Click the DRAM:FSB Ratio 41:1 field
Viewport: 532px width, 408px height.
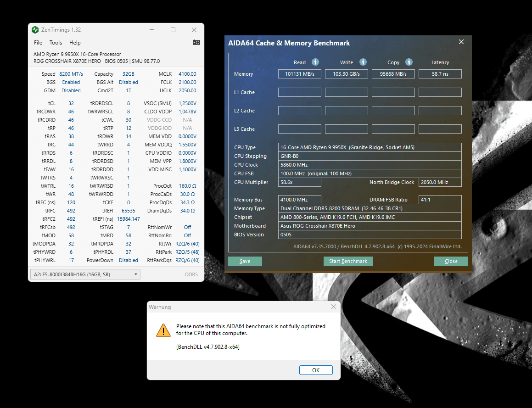[440, 200]
